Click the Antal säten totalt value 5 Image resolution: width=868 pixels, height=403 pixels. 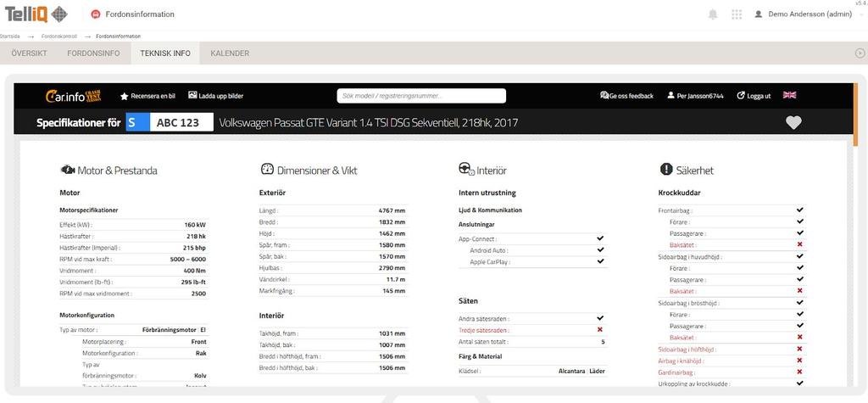603,342
